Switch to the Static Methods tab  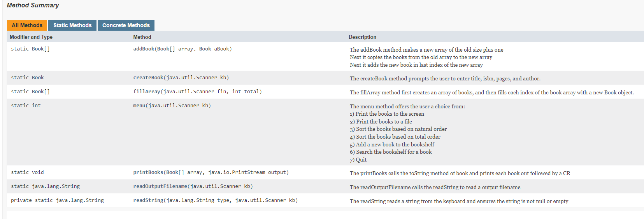click(x=72, y=25)
